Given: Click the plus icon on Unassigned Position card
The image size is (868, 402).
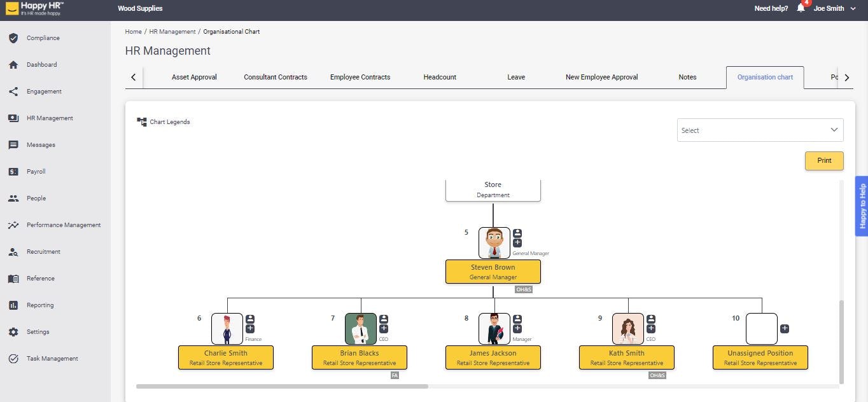Looking at the screenshot, I should 785,329.
